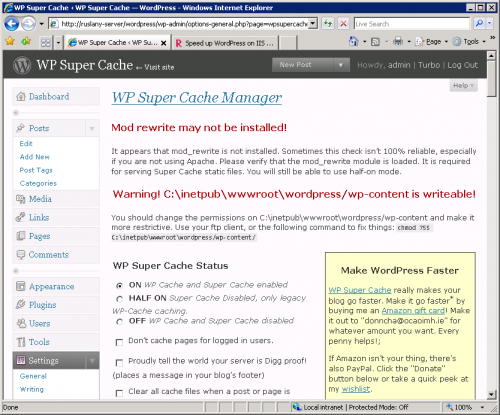Open the Categories submenu item
The height and width of the screenshot is (415, 500).
[38, 183]
